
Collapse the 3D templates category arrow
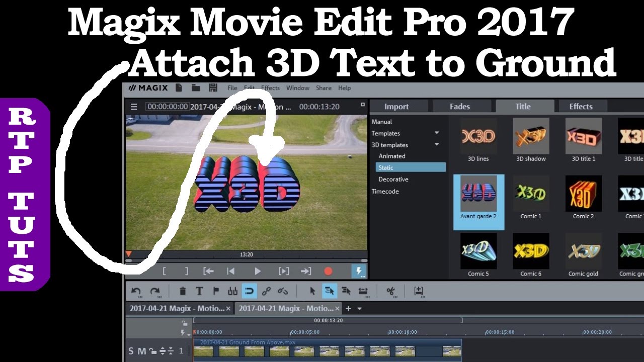(437, 145)
